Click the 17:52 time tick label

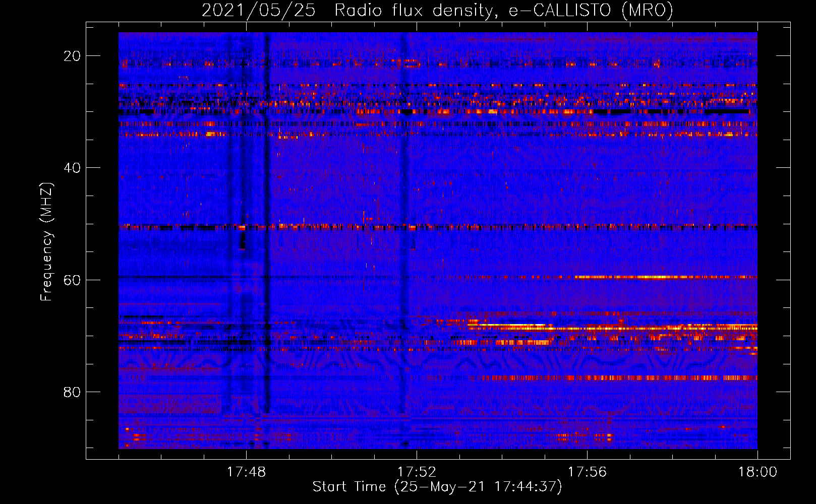[417, 472]
